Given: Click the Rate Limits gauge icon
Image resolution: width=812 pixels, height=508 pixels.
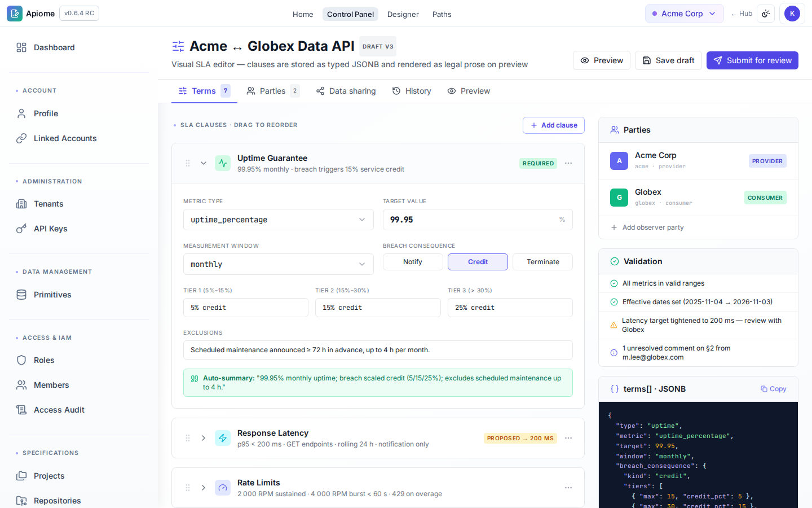Looking at the screenshot, I should pos(223,488).
